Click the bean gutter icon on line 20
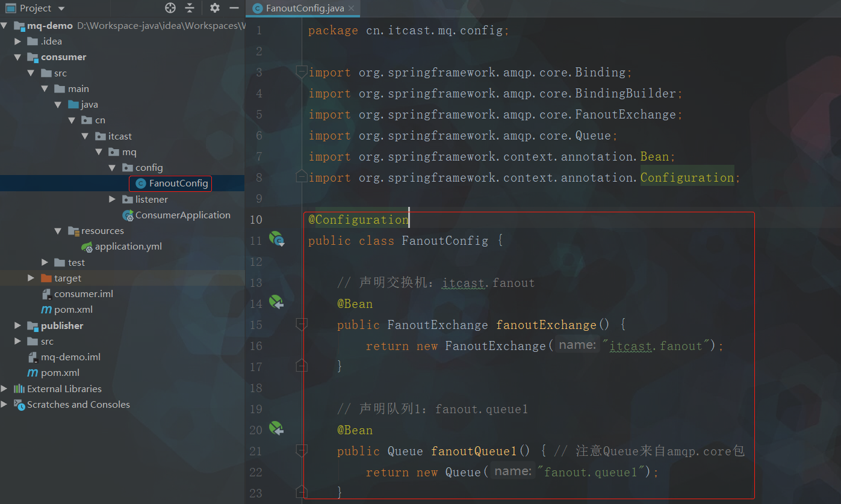This screenshot has height=504, width=841. pyautogui.click(x=276, y=429)
